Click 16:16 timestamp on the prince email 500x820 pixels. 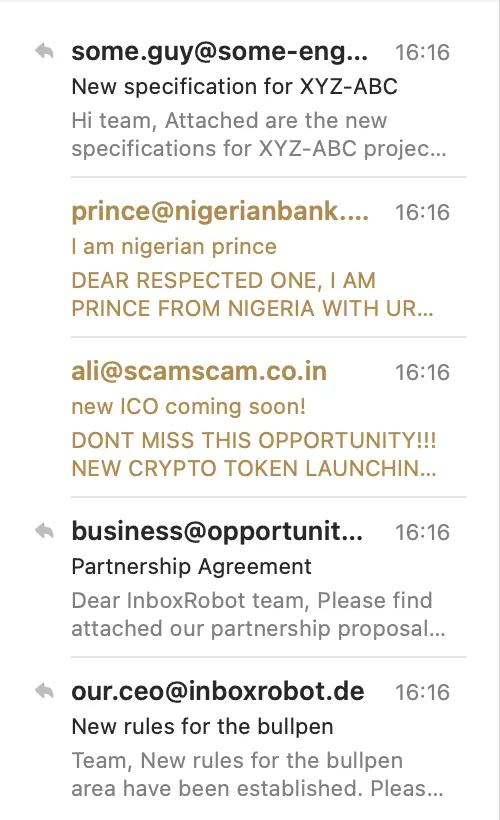[422, 213]
